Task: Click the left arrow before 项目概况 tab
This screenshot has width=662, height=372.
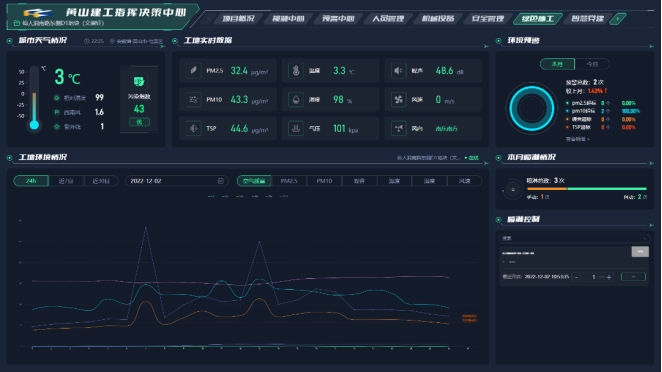Action: (208, 19)
